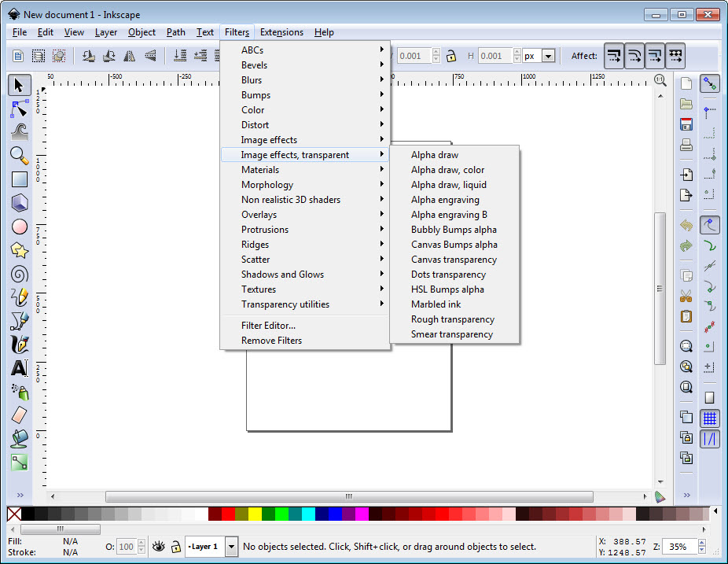Select the Spray tool
Image resolution: width=728 pixels, height=564 pixels.
coord(19,392)
